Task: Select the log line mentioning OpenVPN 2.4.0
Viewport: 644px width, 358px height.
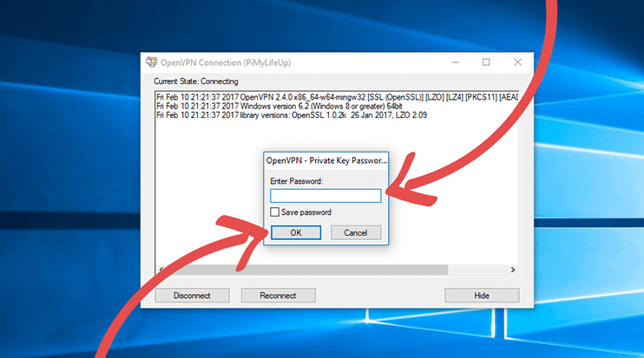Action: click(x=337, y=97)
